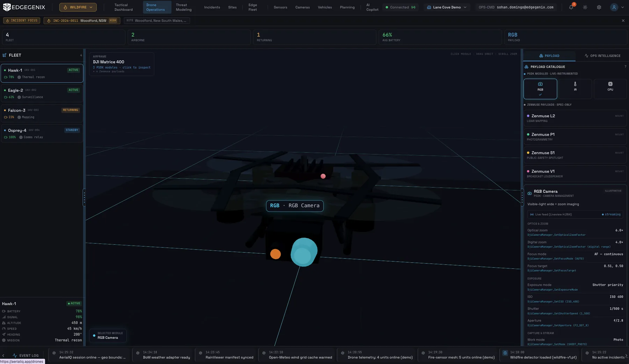Click the Airborne stat card
Screen dimensions: 629x364
189,37
